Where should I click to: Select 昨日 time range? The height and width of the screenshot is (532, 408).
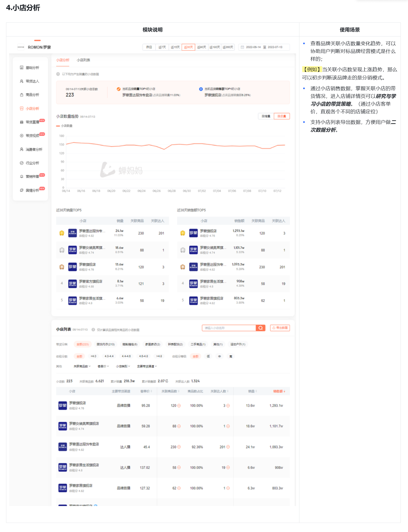pos(149,47)
